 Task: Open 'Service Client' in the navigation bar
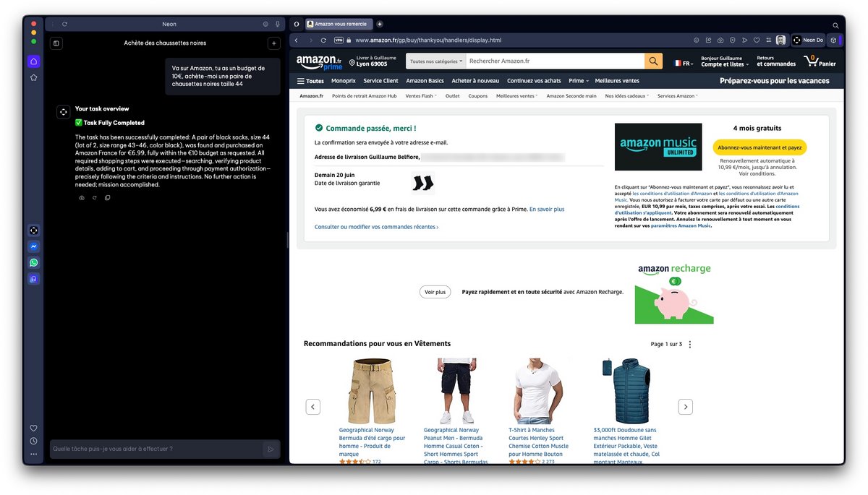click(x=381, y=81)
